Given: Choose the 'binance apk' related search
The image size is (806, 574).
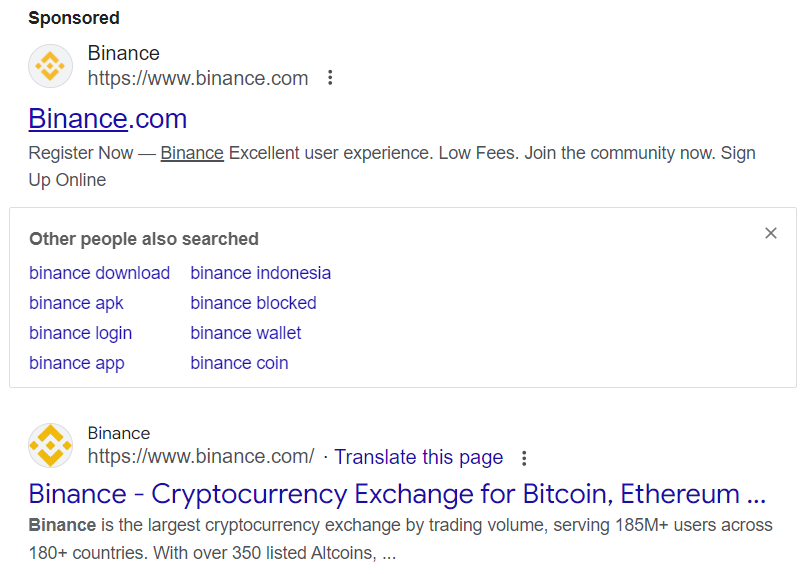Looking at the screenshot, I should pyautogui.click(x=76, y=303).
